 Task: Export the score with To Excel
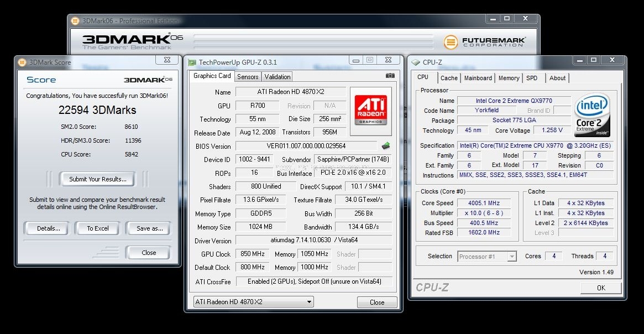coord(98,228)
